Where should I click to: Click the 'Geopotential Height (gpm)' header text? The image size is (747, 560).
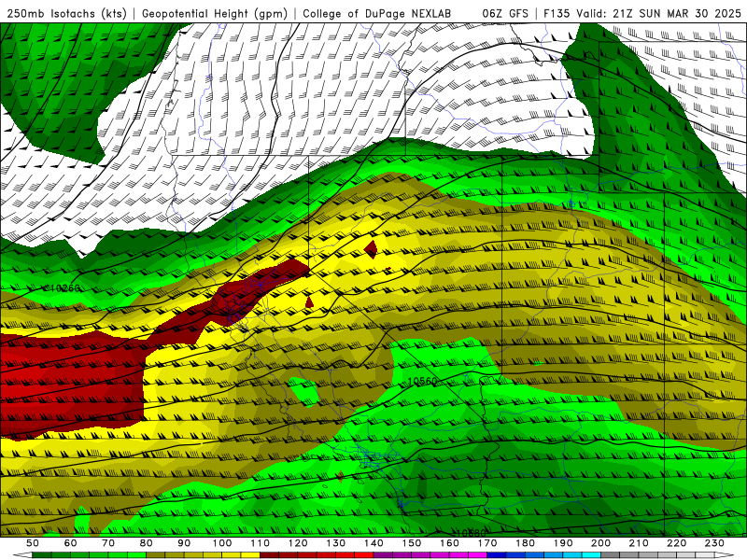pyautogui.click(x=215, y=13)
